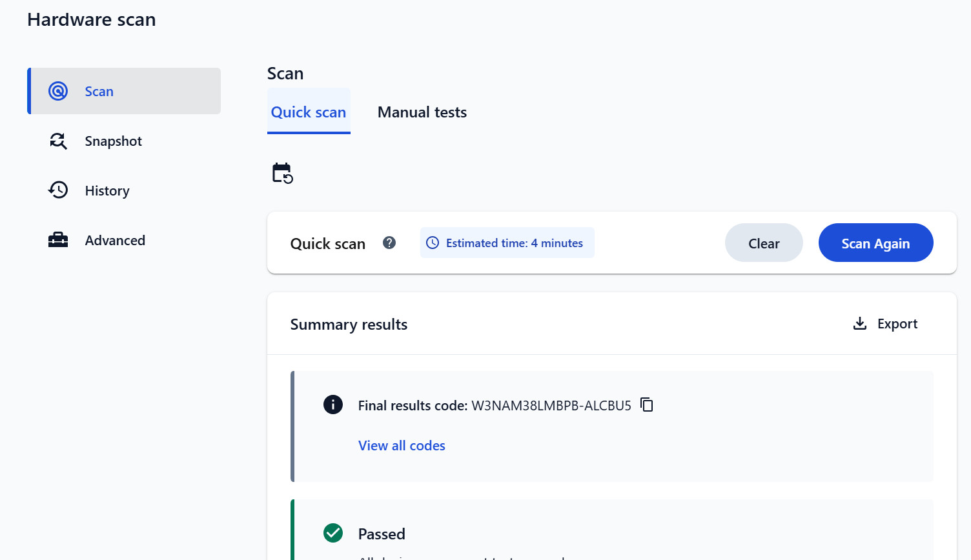The width and height of the screenshot is (971, 560).
Task: Click the Snapshot icon in sidebar
Action: (x=58, y=141)
